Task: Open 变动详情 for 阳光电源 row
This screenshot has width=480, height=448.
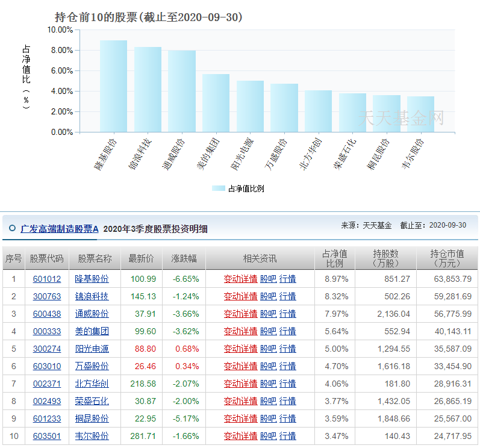Action: 240,349
